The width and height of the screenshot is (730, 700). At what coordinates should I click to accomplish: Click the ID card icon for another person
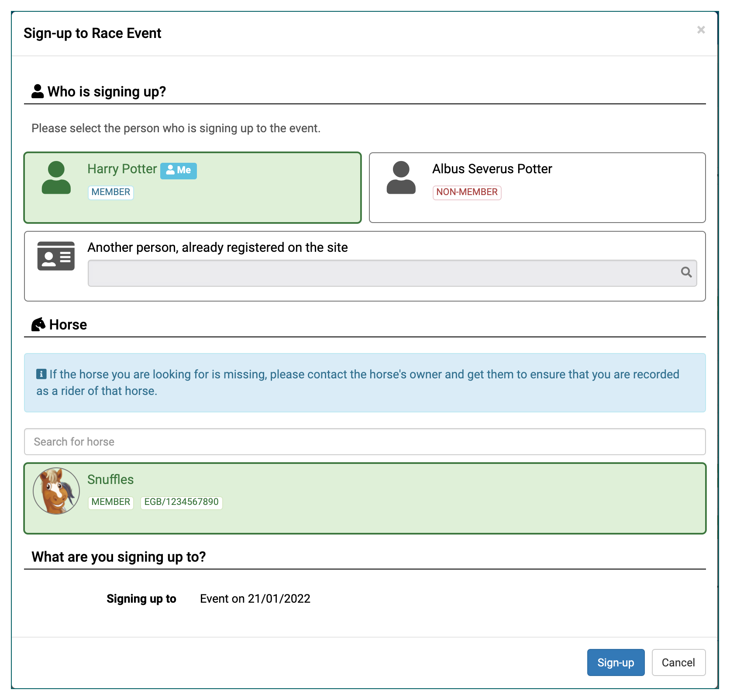[56, 256]
